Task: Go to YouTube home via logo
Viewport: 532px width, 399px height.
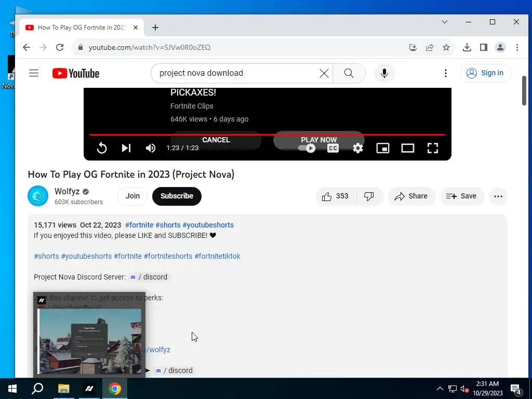Action: 76,73
